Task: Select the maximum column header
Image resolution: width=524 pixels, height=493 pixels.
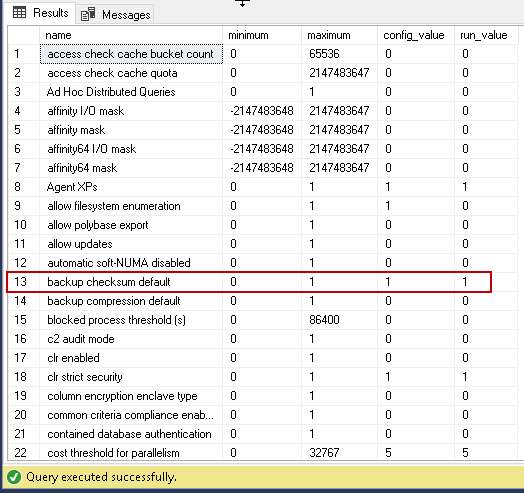Action: tap(339, 35)
